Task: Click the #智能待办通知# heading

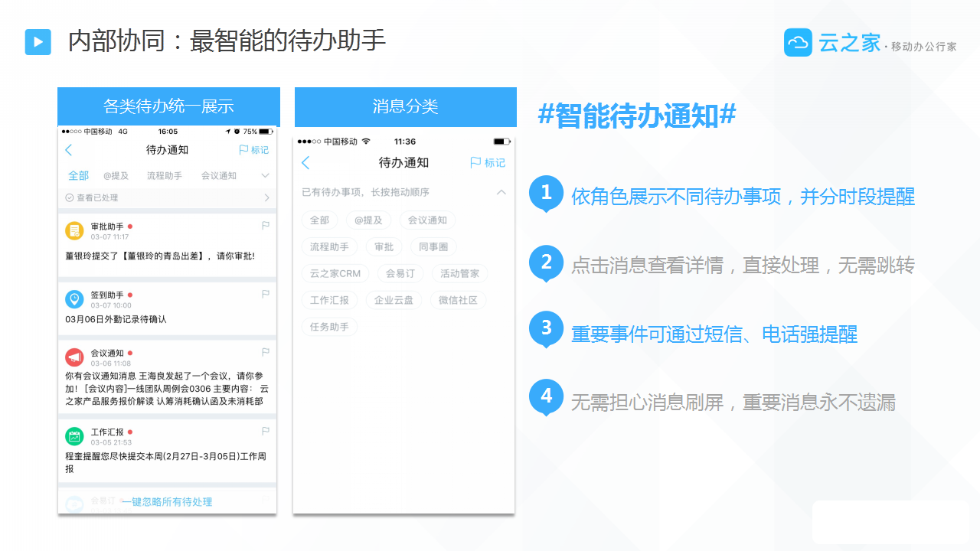Action: click(637, 116)
